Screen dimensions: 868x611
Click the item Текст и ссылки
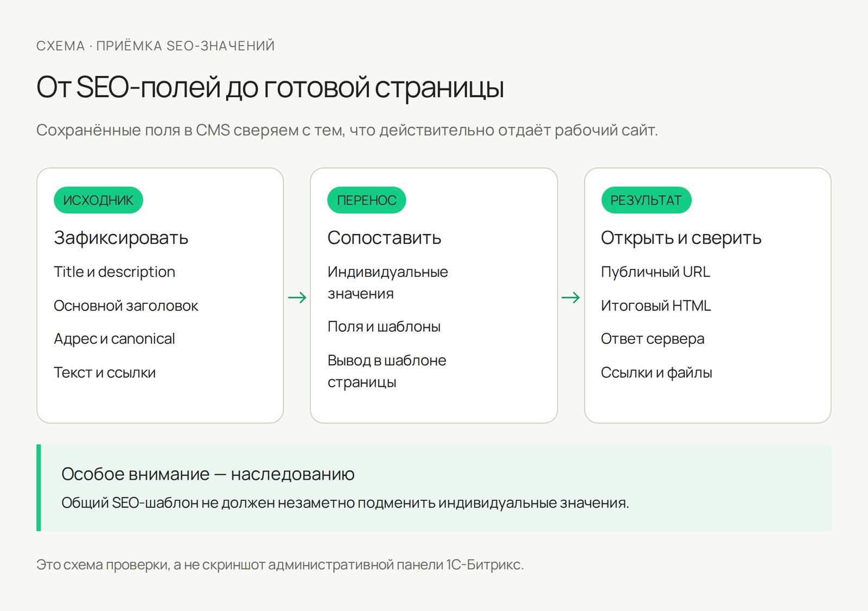(105, 373)
